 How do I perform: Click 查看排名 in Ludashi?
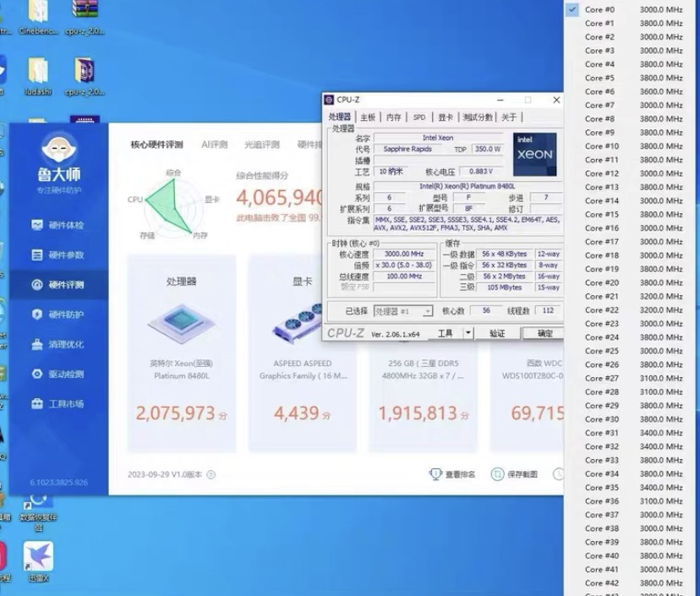452,474
